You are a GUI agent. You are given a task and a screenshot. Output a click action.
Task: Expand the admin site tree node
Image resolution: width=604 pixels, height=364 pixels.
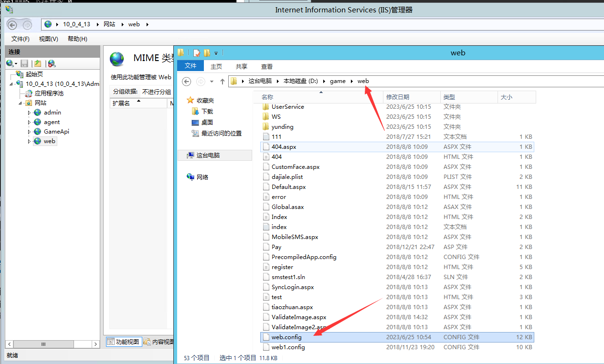29,113
